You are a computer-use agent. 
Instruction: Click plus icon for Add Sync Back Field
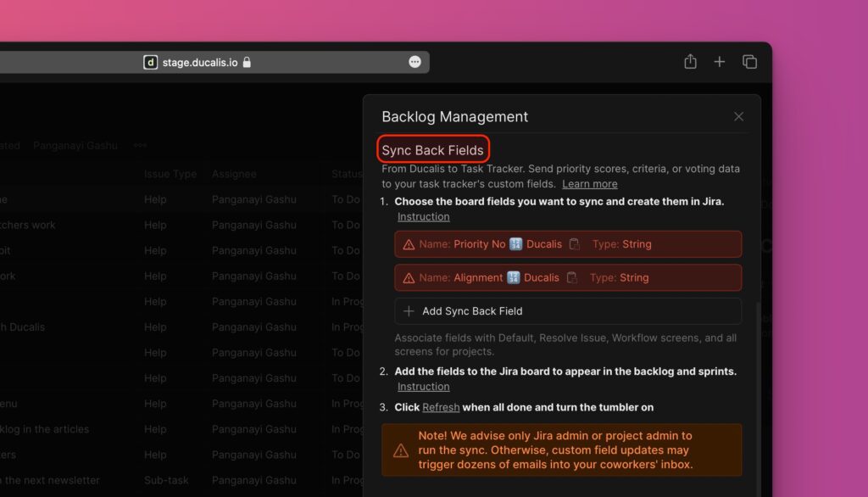pos(409,311)
